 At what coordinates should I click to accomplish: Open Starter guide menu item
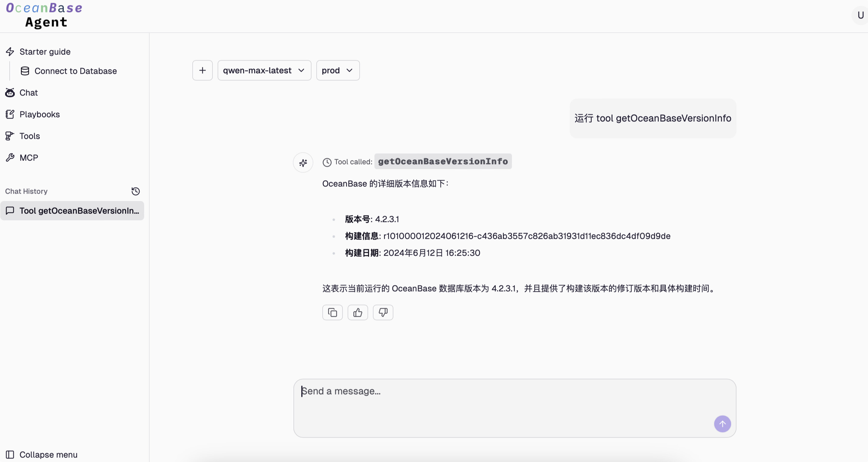click(45, 52)
